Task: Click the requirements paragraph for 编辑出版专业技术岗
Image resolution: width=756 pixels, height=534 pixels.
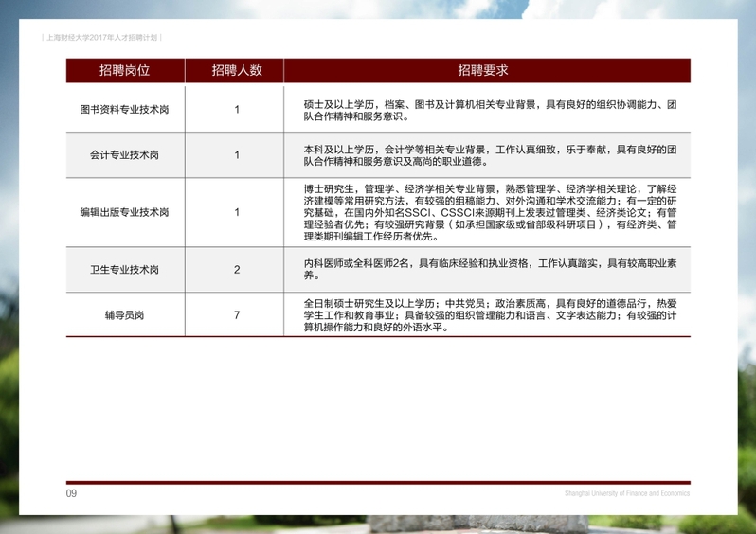Action: (x=489, y=212)
